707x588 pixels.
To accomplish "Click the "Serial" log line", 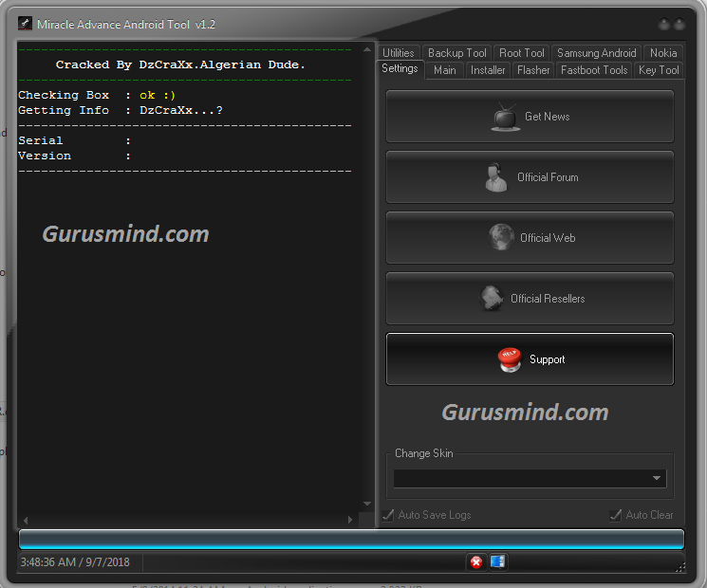I will (x=74, y=140).
